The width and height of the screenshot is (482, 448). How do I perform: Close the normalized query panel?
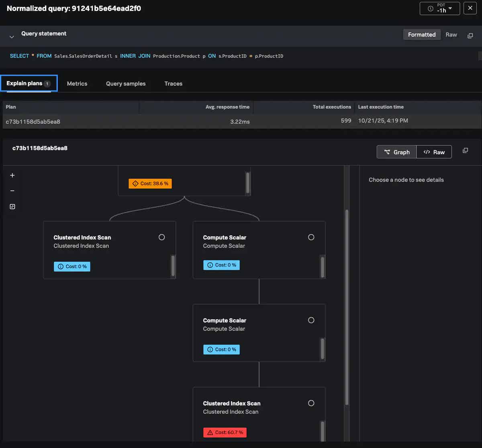470,8
